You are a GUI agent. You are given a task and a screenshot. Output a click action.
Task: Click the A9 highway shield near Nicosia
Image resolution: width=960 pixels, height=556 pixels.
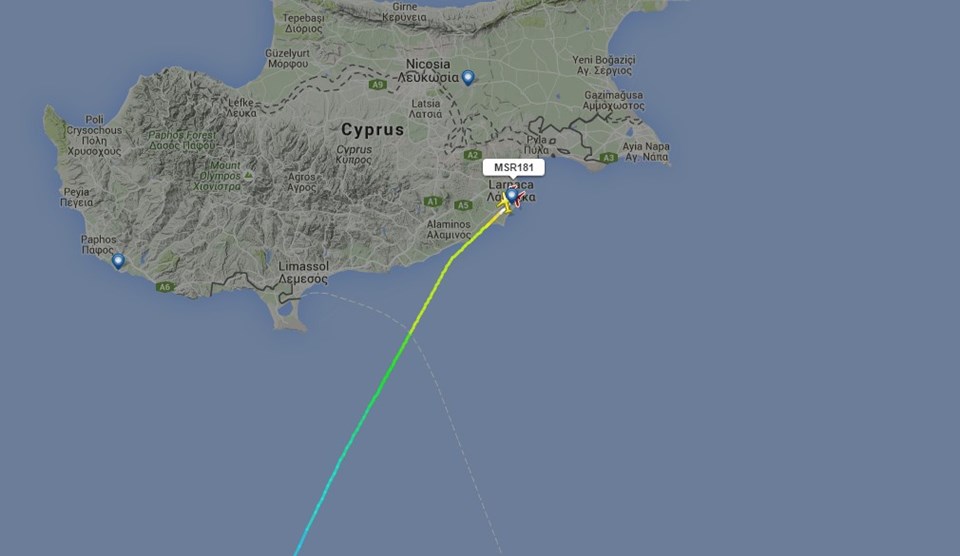378,85
